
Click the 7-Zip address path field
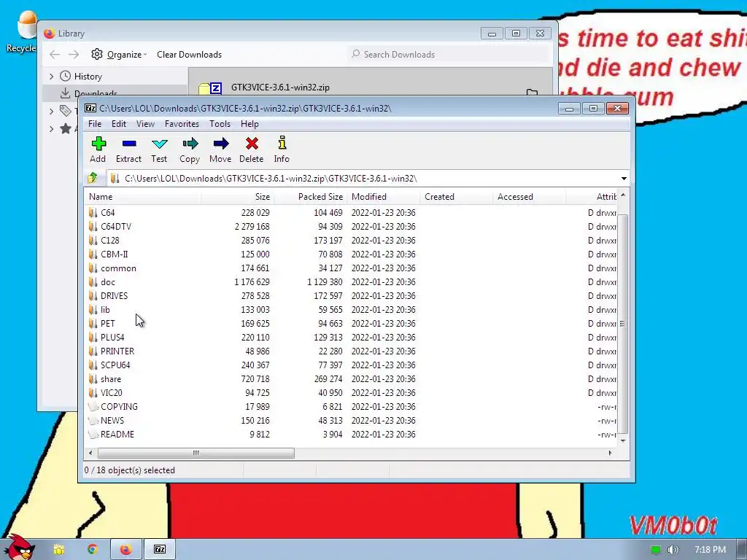click(x=365, y=179)
